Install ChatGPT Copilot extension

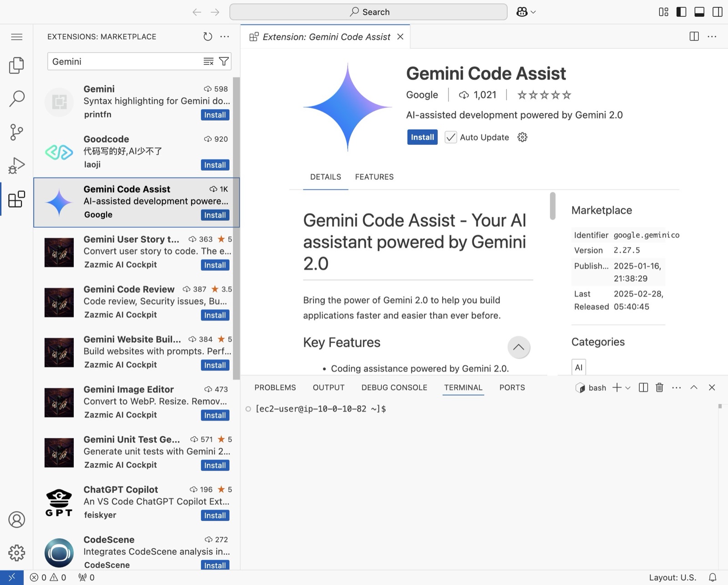click(x=215, y=515)
